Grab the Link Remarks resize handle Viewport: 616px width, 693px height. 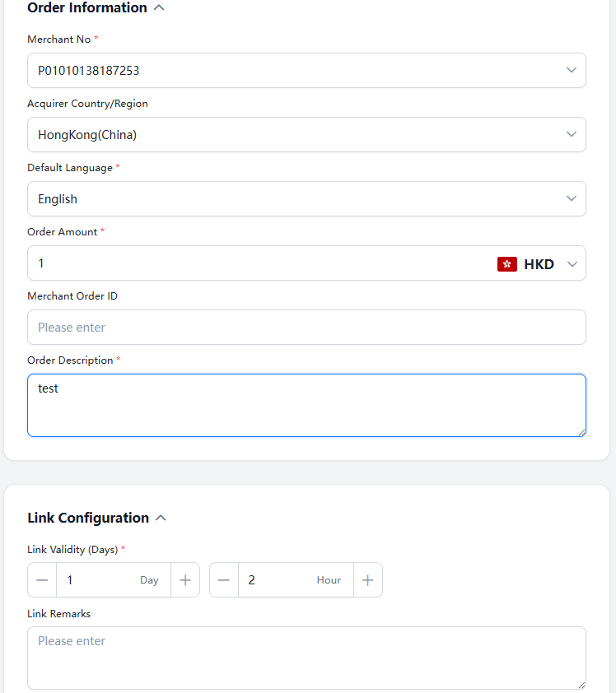click(581, 684)
